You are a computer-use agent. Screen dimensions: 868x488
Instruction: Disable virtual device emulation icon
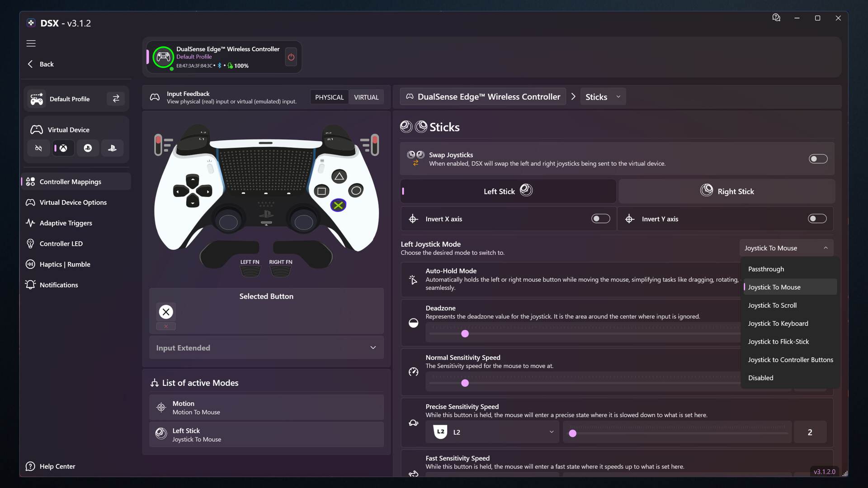(38, 148)
